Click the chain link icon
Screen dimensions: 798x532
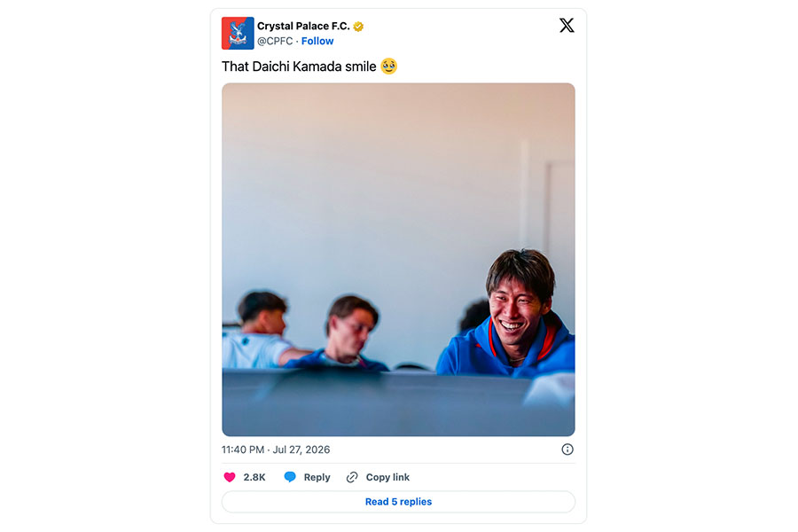[x=352, y=477]
